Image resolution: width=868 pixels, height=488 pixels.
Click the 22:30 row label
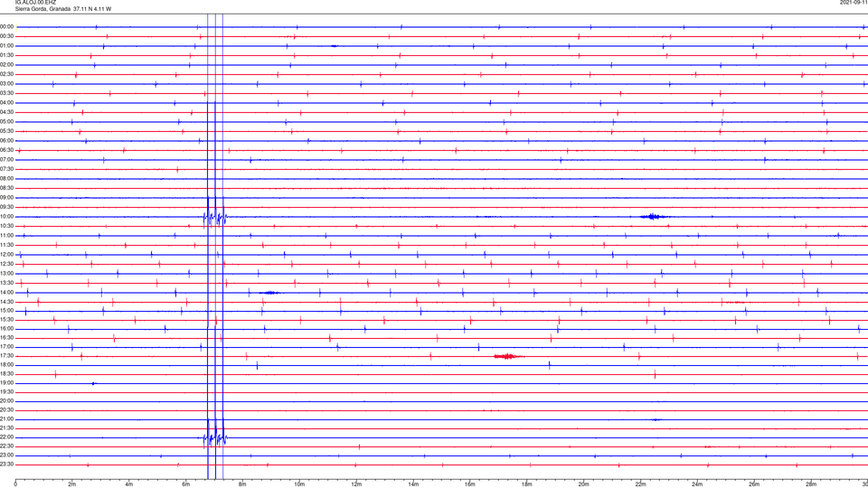[6, 446]
